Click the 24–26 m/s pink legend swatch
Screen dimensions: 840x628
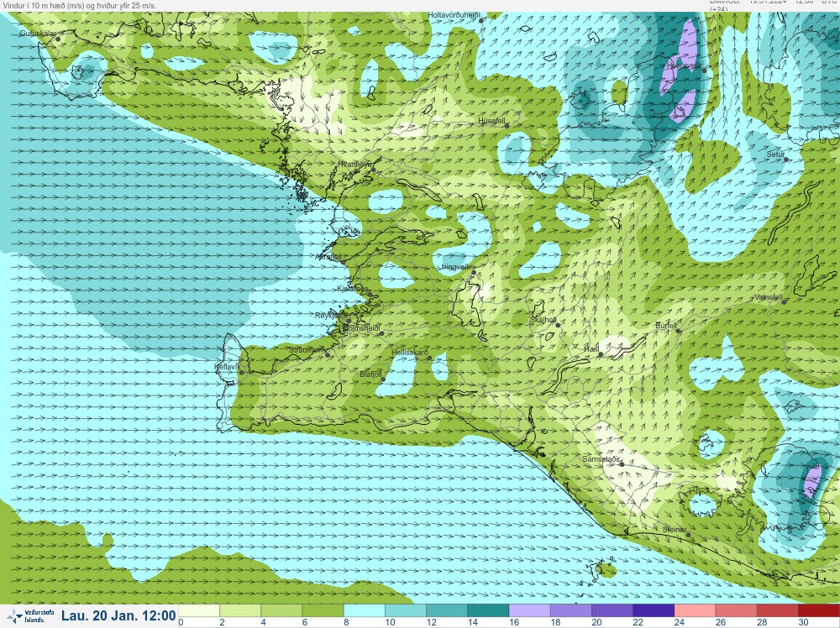coord(695,611)
